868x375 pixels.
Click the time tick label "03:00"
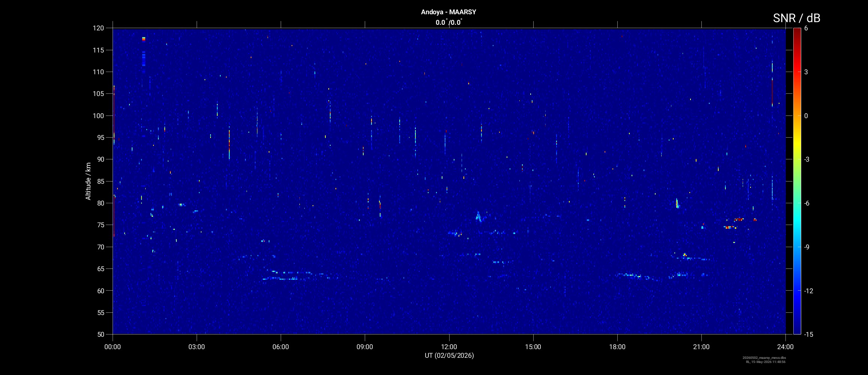point(197,347)
